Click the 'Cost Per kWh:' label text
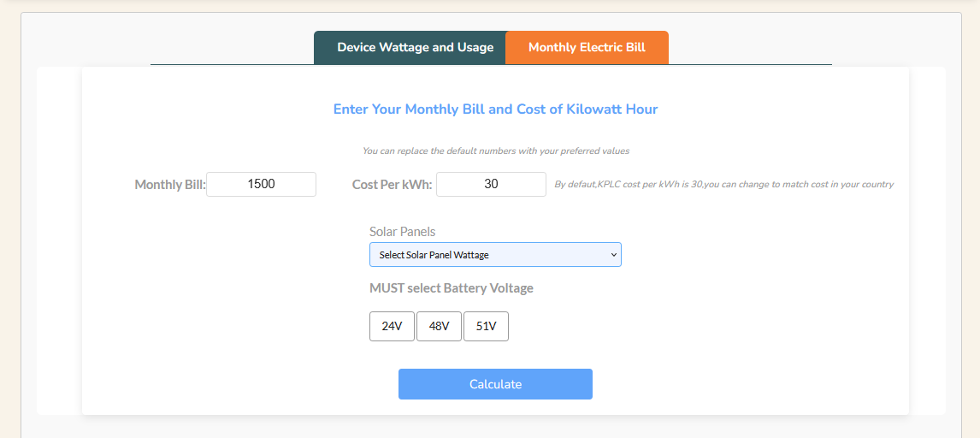 [x=392, y=185]
